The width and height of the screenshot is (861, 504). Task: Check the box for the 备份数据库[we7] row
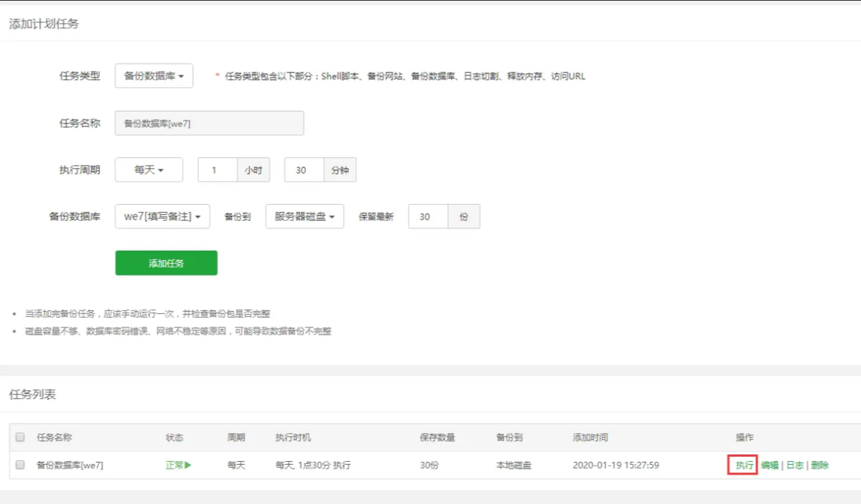pyautogui.click(x=21, y=465)
